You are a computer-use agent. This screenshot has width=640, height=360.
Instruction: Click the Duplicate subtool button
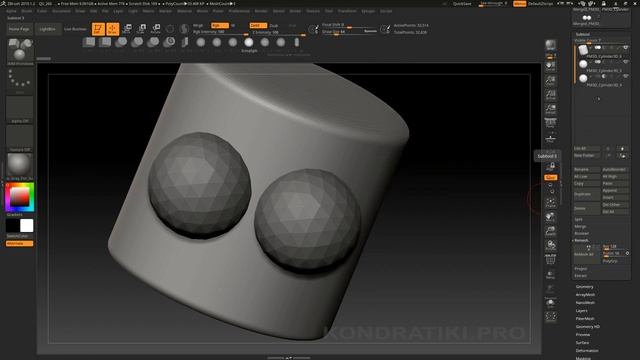click(587, 194)
